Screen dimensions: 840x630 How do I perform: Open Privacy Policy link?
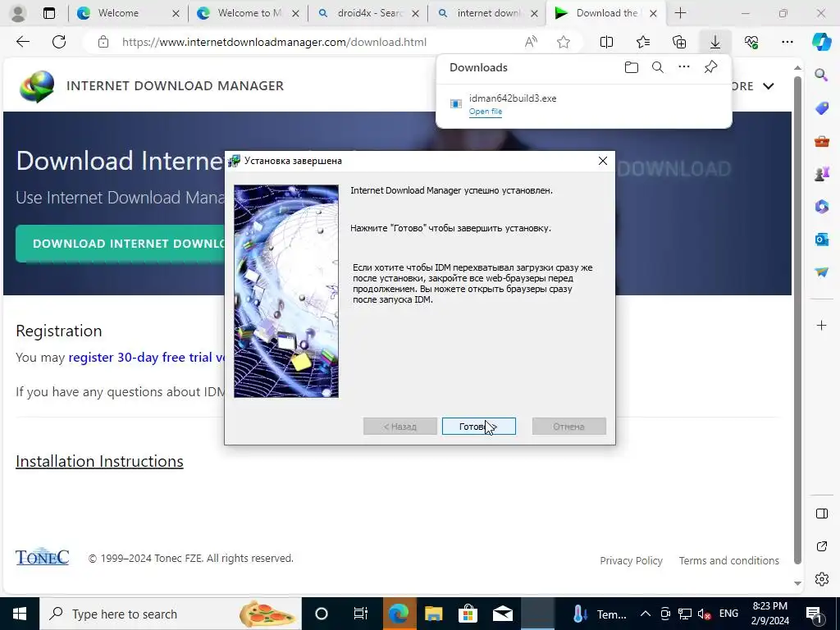pyautogui.click(x=631, y=560)
